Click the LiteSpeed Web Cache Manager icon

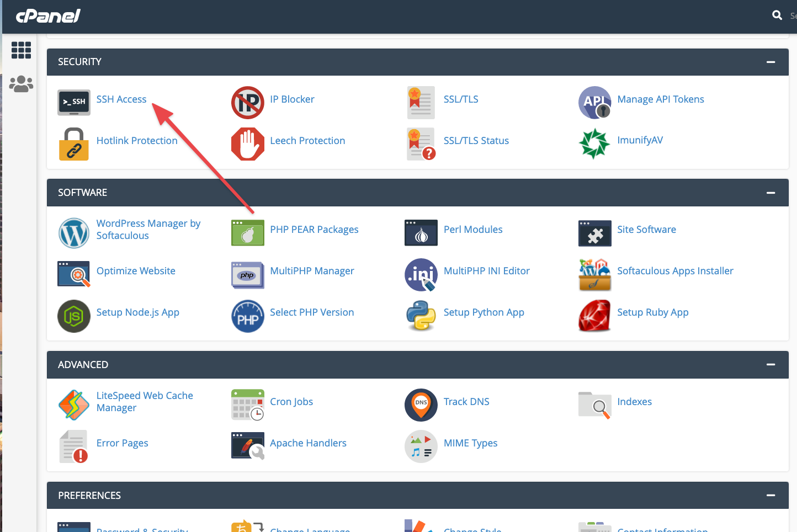(74, 405)
